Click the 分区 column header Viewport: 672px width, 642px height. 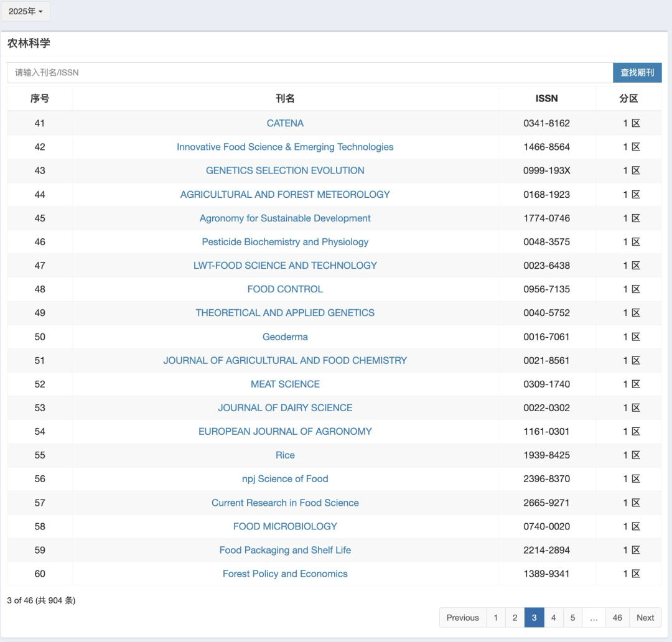point(628,98)
